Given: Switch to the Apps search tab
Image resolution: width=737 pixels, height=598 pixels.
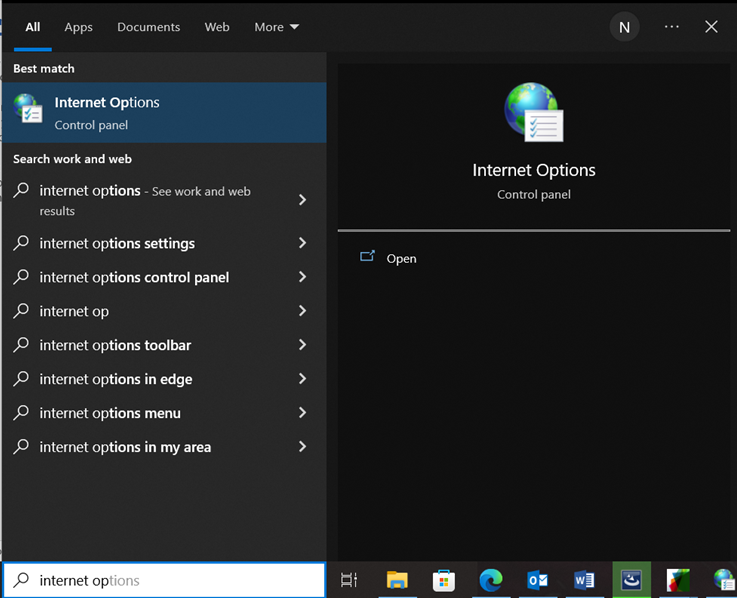Looking at the screenshot, I should [x=79, y=27].
